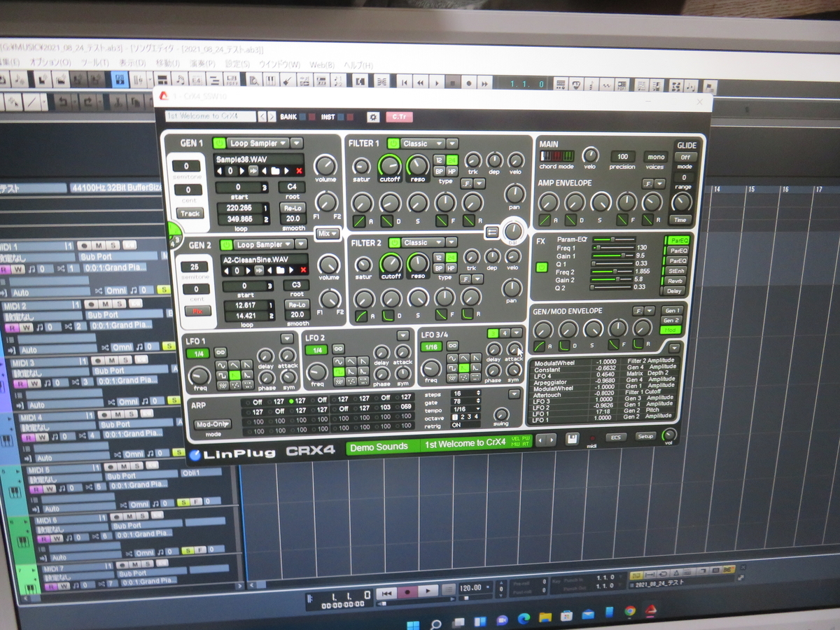The width and height of the screenshot is (840, 630).
Task: Open GEN 2 Loop Sampler type dropdown
Action: (x=265, y=244)
